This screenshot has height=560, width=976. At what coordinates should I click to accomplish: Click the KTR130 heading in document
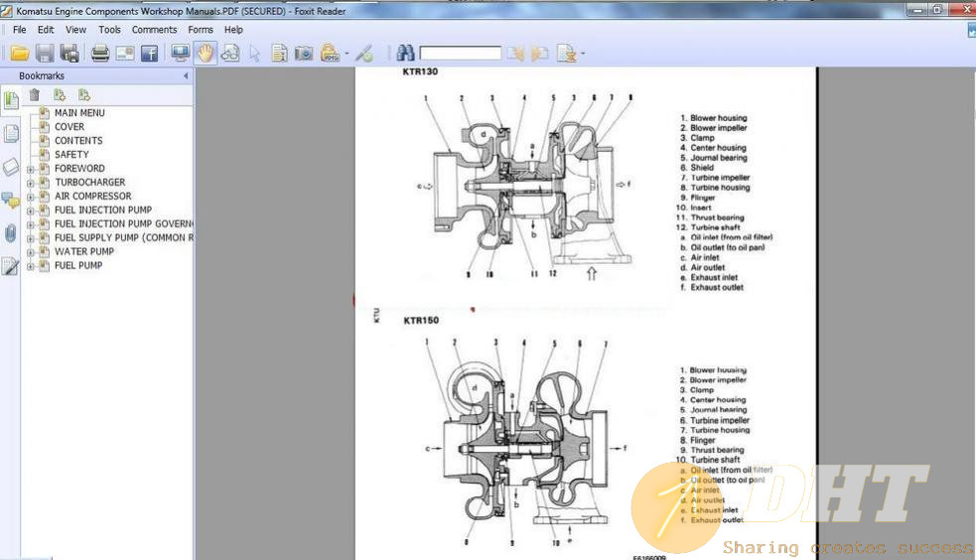pyautogui.click(x=420, y=71)
